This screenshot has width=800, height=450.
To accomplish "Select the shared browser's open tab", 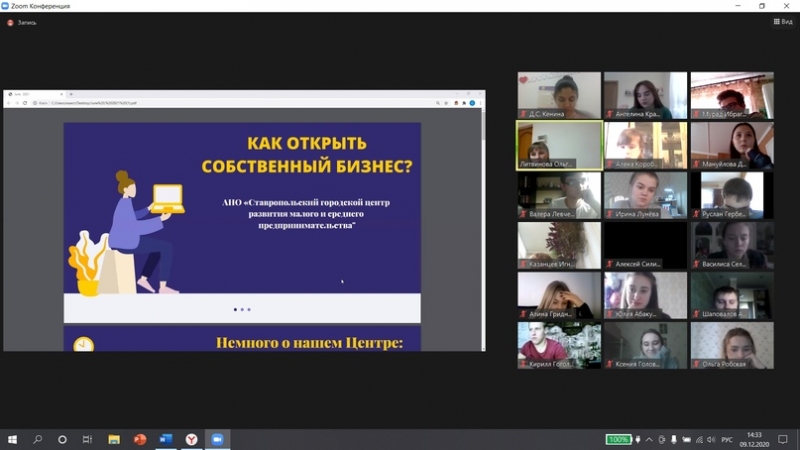I will 35,94.
